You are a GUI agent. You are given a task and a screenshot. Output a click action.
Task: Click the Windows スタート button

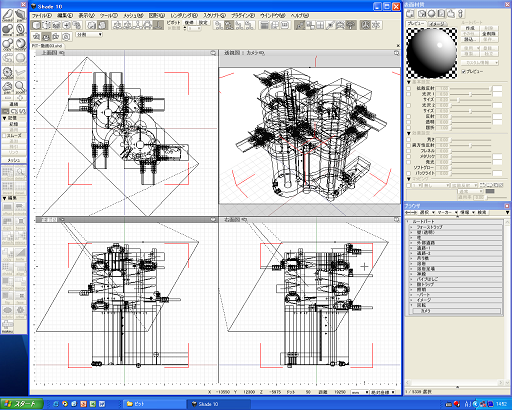(x=22, y=404)
